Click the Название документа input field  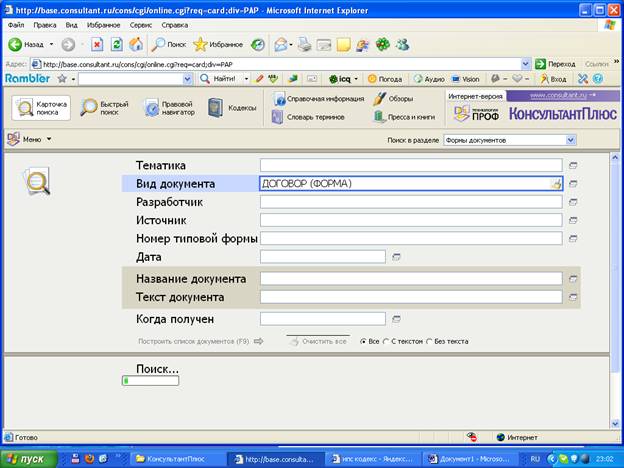coord(410,279)
